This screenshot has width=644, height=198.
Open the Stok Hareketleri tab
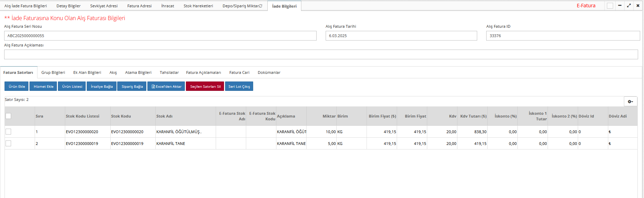pos(198,6)
